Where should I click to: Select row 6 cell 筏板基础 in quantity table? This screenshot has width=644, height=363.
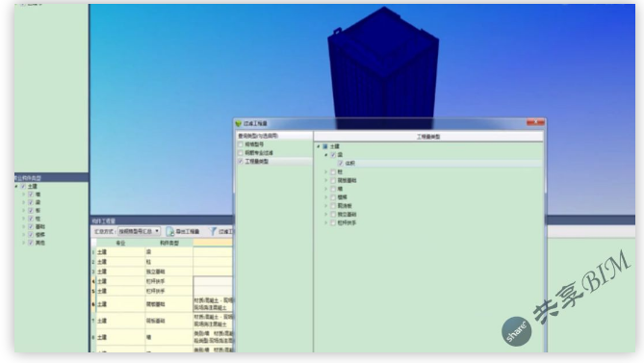click(169, 304)
